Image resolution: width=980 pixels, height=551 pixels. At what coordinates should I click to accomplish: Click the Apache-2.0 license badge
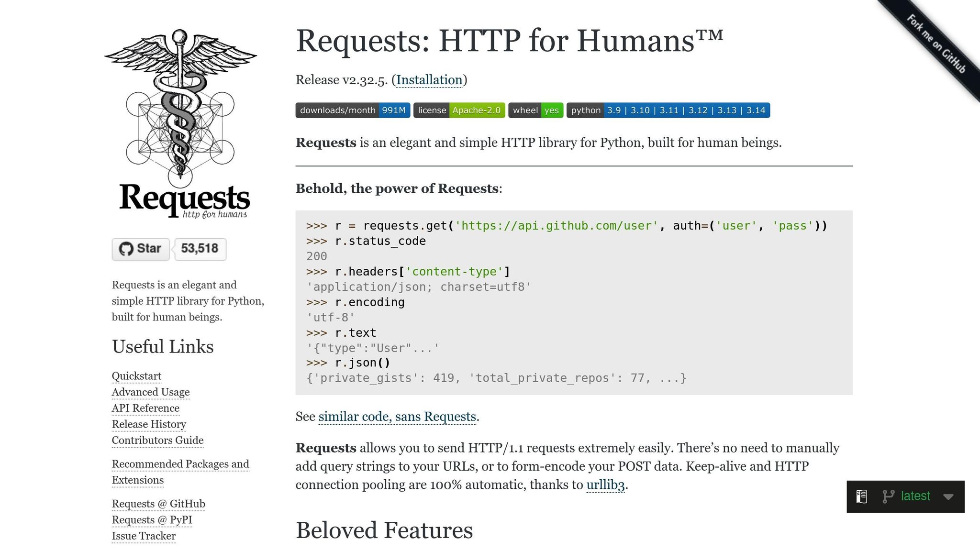(x=459, y=110)
